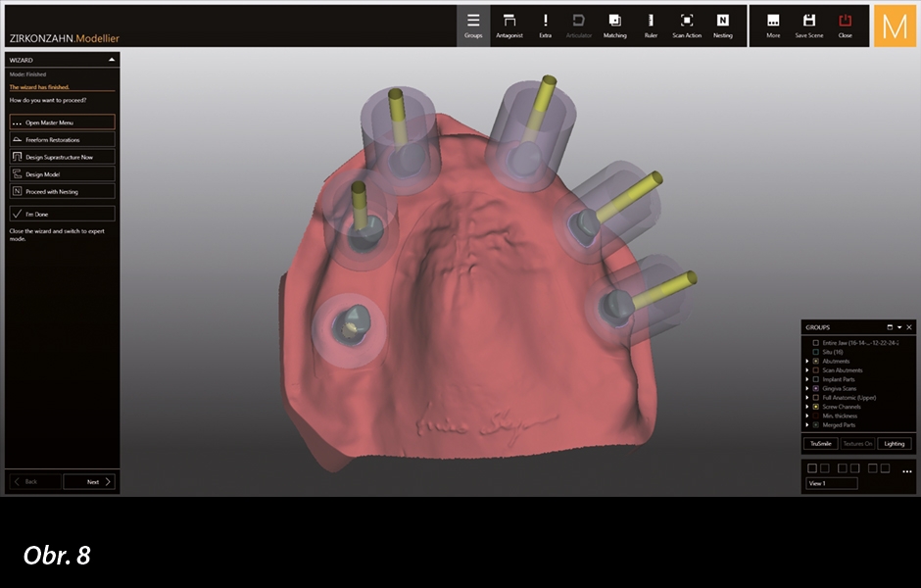Screen dimensions: 921x588
Task: Enable Full Anatomic (Upper) checkbox
Action: tap(815, 397)
